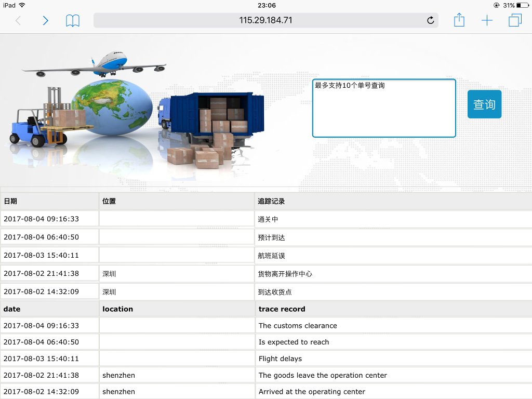Image resolution: width=532 pixels, height=399 pixels.
Task: Select the 到达收货点 trace record
Action: (274, 292)
